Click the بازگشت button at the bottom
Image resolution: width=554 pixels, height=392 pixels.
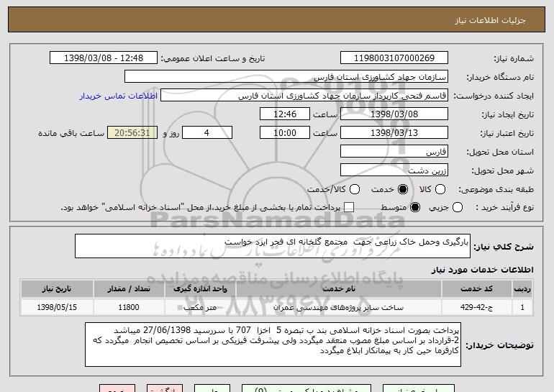[x=165, y=388]
